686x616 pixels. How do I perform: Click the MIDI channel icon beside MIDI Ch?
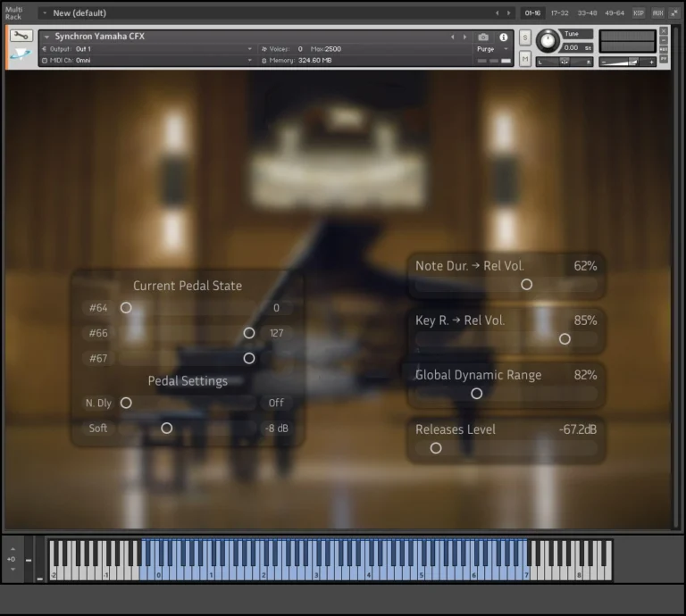click(x=44, y=61)
